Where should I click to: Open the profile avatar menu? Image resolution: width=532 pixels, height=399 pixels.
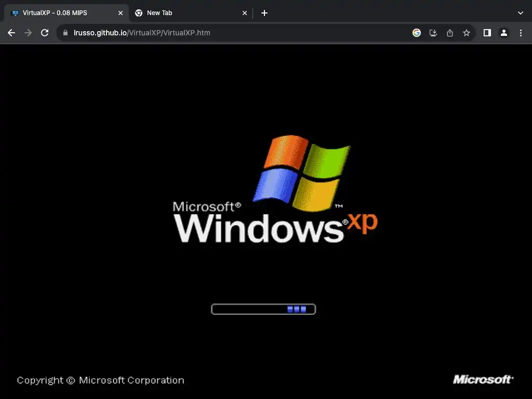coord(504,33)
